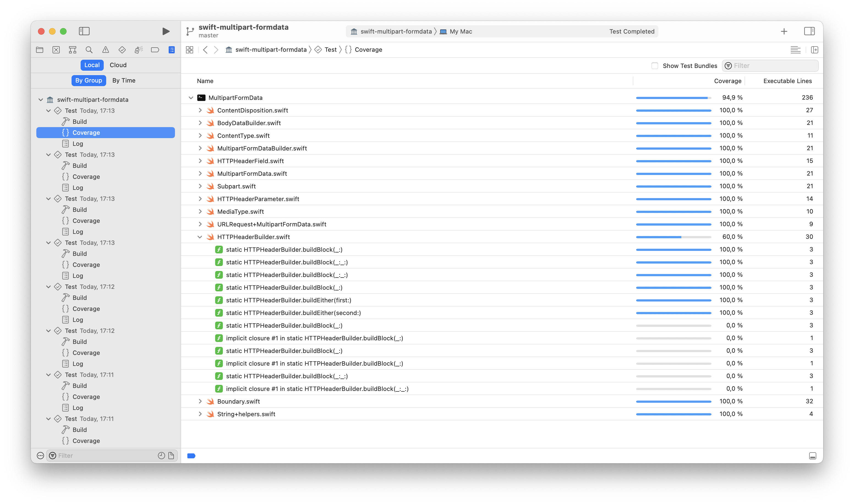The height and width of the screenshot is (504, 854).
Task: Switch to the Log report under the selected Test
Action: (x=78, y=144)
